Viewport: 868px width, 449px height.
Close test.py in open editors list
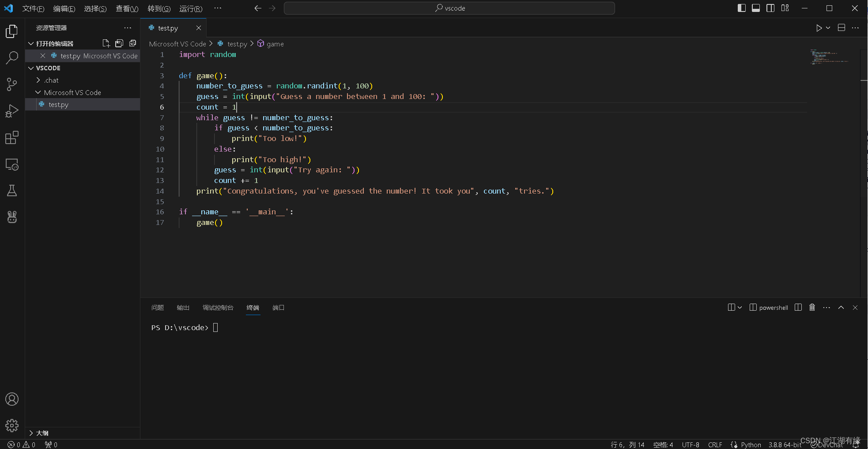(43, 56)
